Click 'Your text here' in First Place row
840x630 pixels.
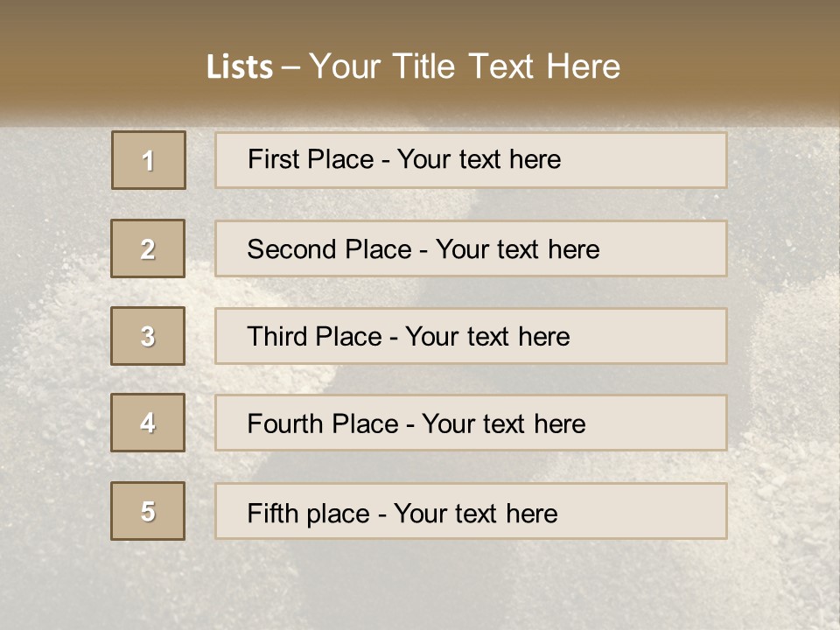(479, 159)
